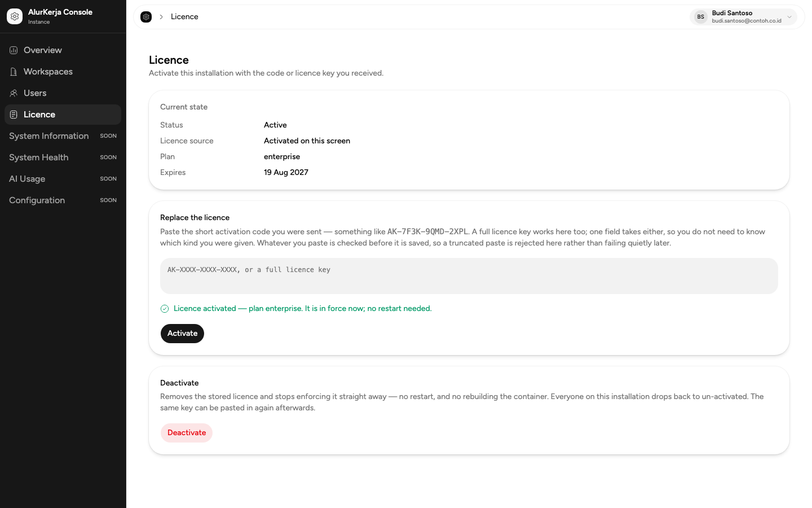Open Configuration sidebar item
812x508 pixels.
(63, 200)
